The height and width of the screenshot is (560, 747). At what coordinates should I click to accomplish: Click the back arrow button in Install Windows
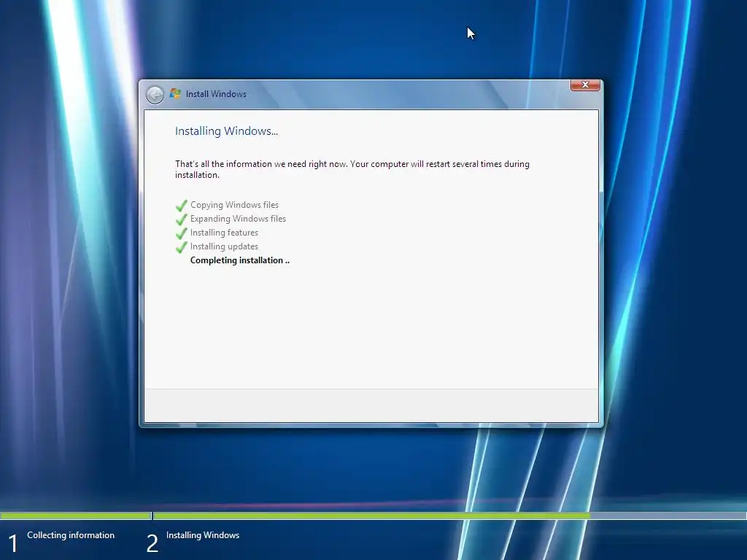[155, 95]
